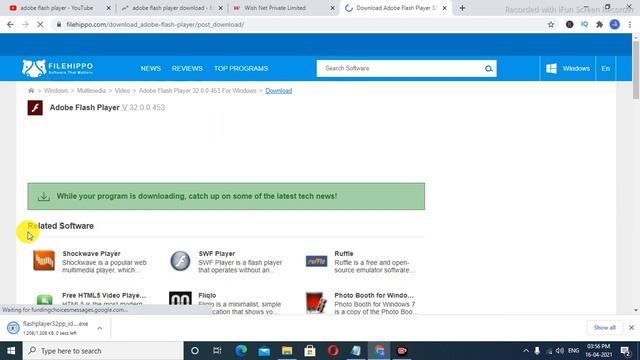Click the Adobe Flash Player icon
The height and width of the screenshot is (360, 640).
pyautogui.click(x=35, y=108)
